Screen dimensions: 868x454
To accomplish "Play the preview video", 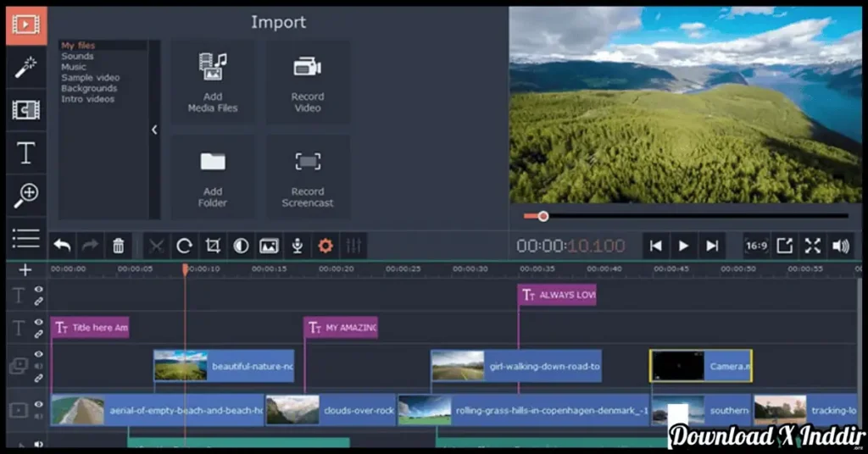I will click(x=684, y=246).
